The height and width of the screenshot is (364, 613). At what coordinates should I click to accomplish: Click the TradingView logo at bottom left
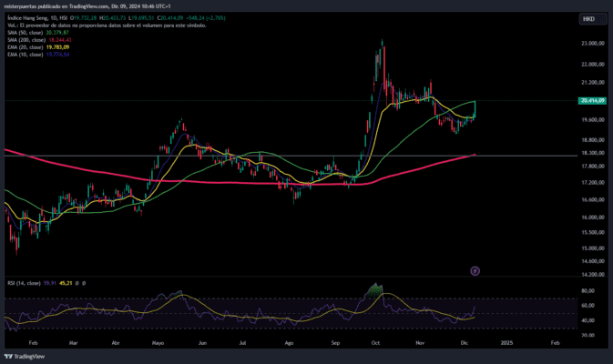(x=25, y=356)
